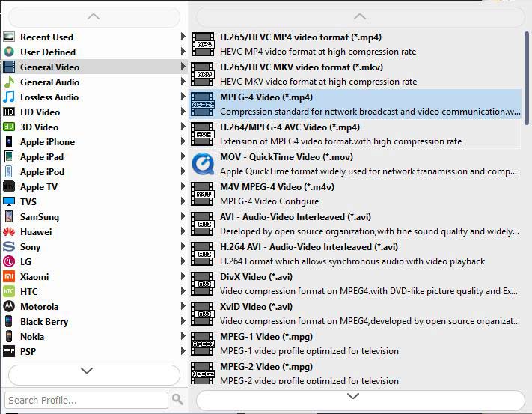Click the Apple TV icon

[9, 186]
